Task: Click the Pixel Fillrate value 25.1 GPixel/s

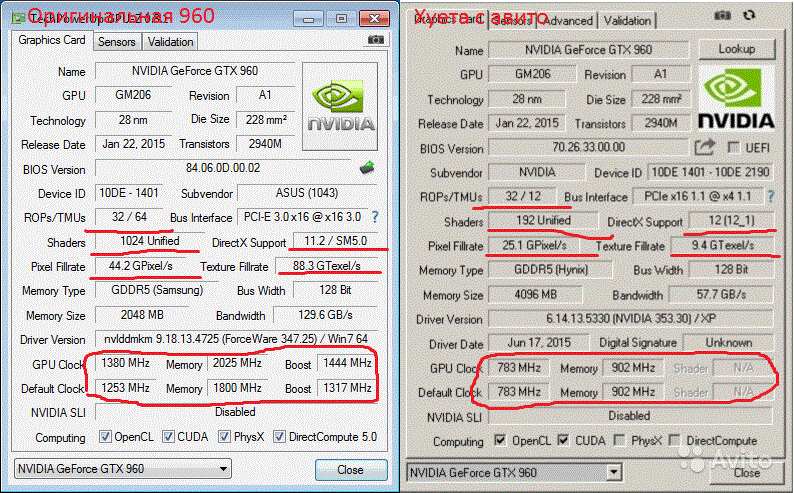Action: pyautogui.click(x=535, y=245)
